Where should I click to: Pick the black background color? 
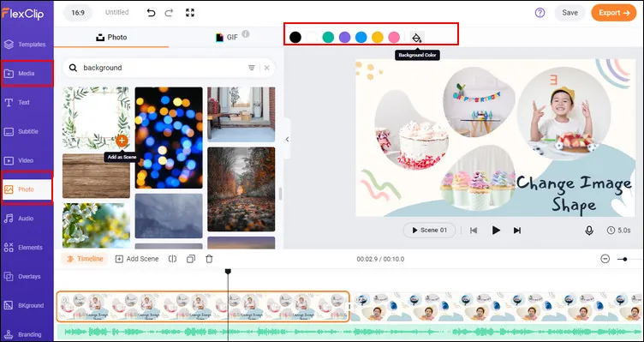coord(295,38)
